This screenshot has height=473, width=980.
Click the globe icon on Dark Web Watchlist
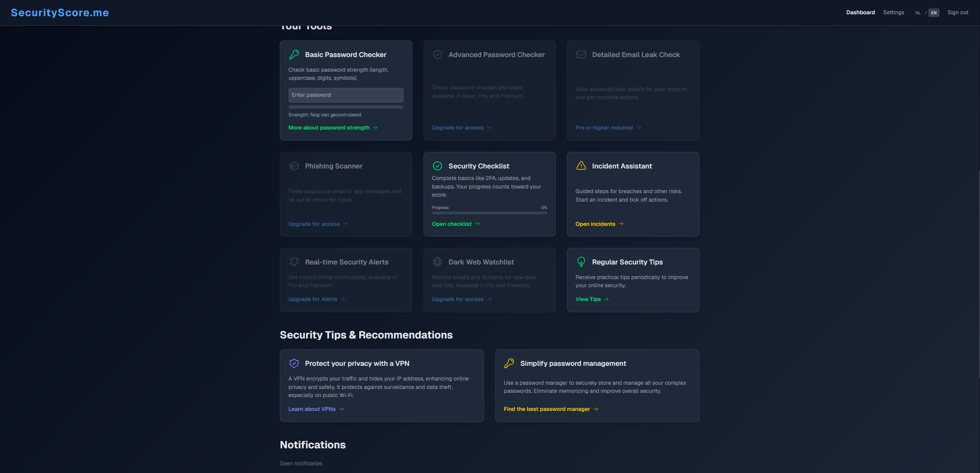click(437, 261)
